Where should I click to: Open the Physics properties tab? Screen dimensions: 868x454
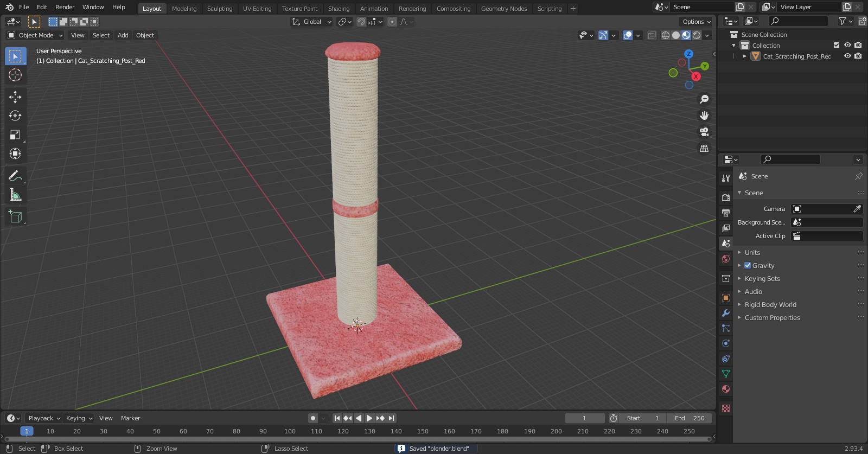(726, 343)
